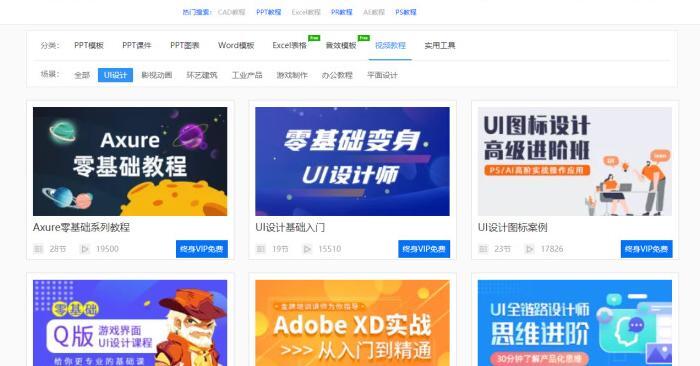The width and height of the screenshot is (700, 366).
Task: Open the Q版游戏界面UI设计课程 thumbnail
Action: (130, 323)
